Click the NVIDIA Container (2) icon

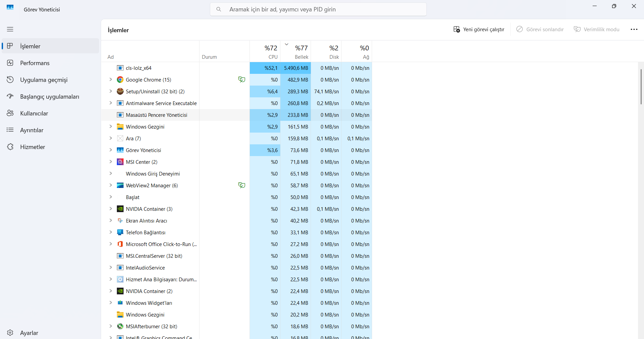tap(120, 291)
